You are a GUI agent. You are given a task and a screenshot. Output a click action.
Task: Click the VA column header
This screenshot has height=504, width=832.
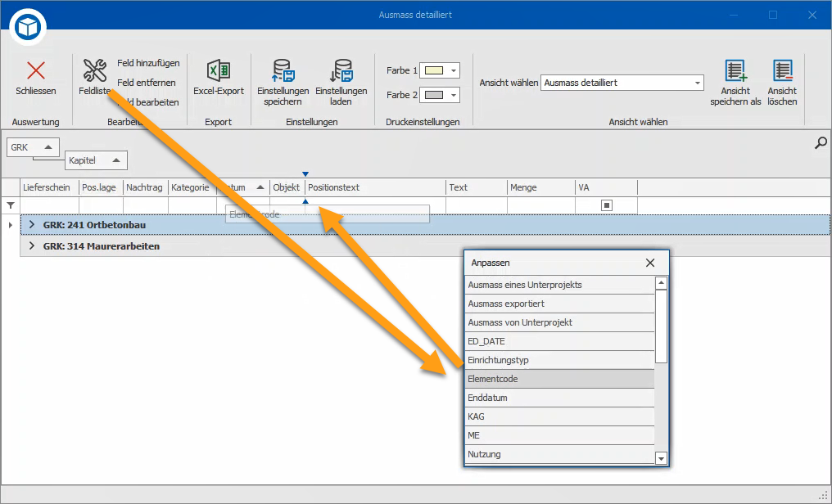click(x=607, y=187)
